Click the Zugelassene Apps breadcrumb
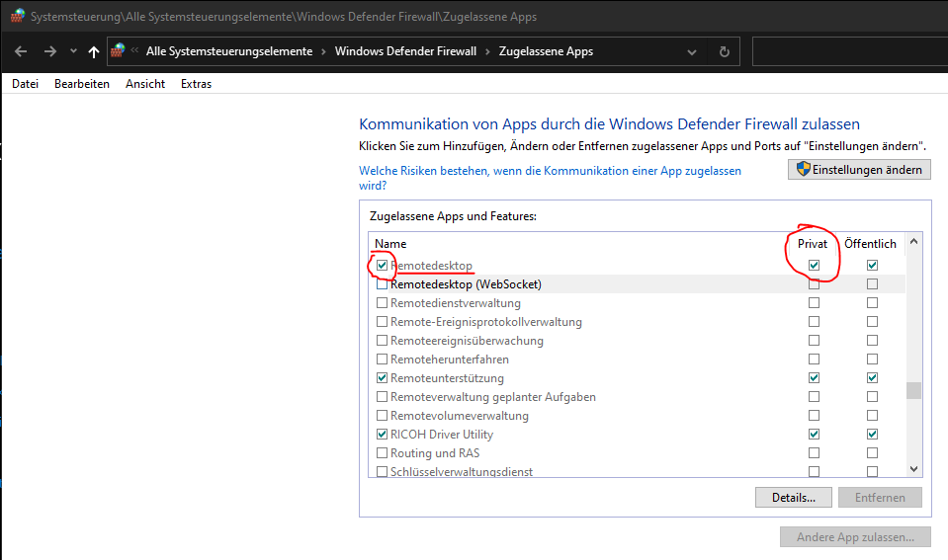 [x=546, y=51]
